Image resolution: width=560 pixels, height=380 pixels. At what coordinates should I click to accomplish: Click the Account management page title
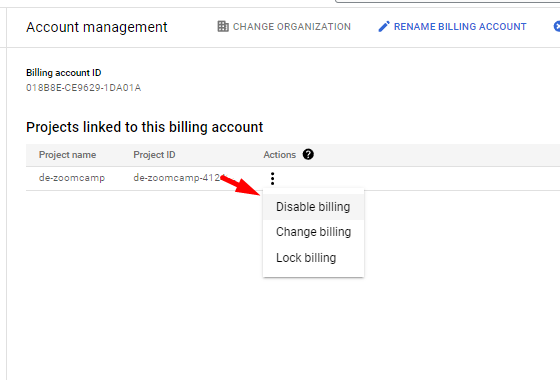(x=97, y=27)
